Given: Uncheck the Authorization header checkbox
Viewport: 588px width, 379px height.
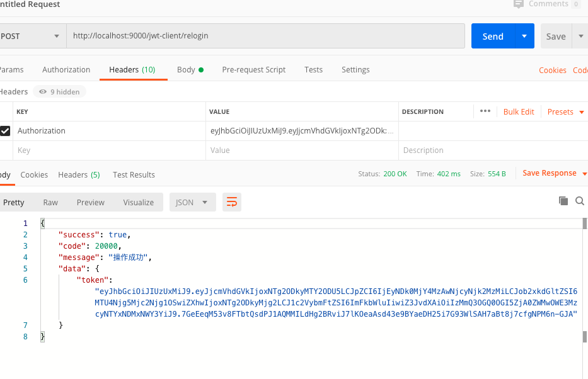Looking at the screenshot, I should coord(5,131).
